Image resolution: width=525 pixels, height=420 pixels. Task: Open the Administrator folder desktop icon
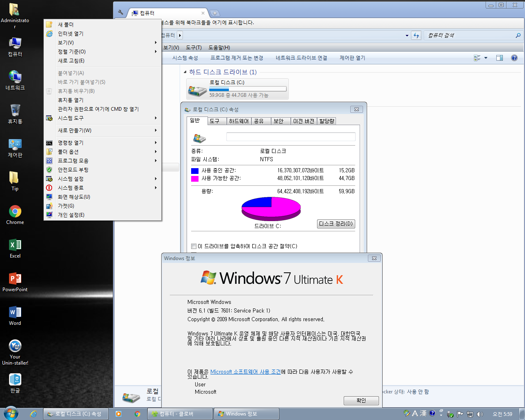coord(15,16)
